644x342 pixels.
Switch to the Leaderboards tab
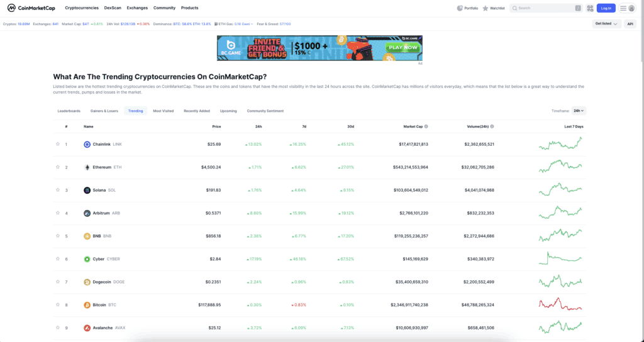(69, 111)
